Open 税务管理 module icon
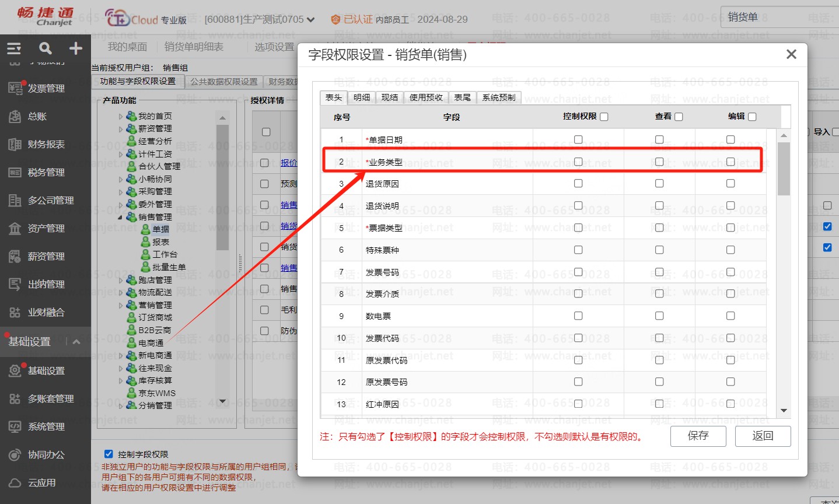Image resolution: width=839 pixels, height=504 pixels. click(x=15, y=172)
